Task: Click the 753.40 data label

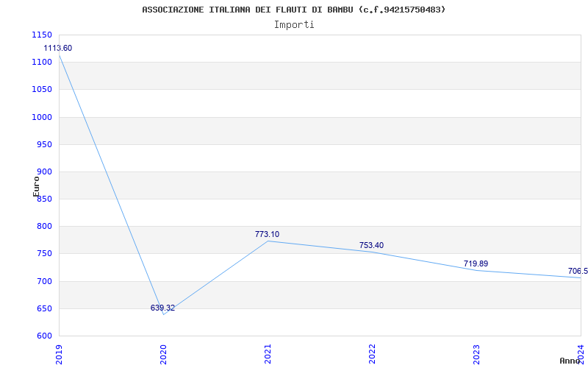Action: [x=371, y=246]
